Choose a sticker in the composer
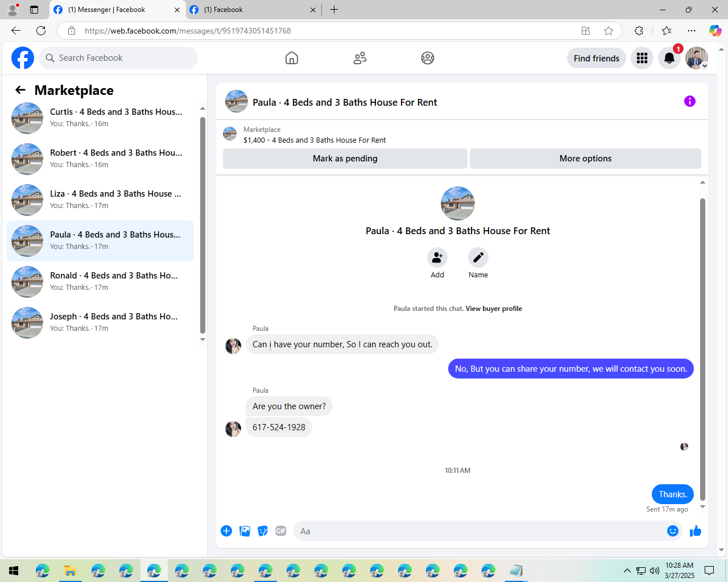728x582 pixels. (263, 531)
